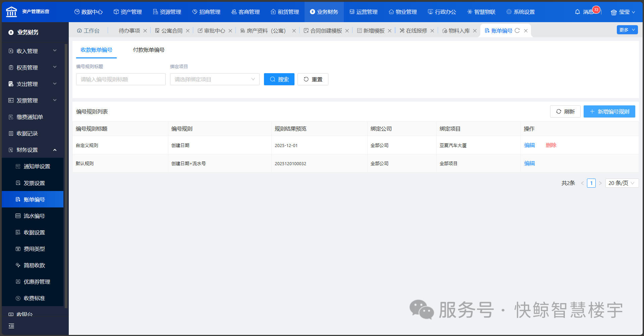Click the notification bell icon
The width and height of the screenshot is (644, 336).
577,12
